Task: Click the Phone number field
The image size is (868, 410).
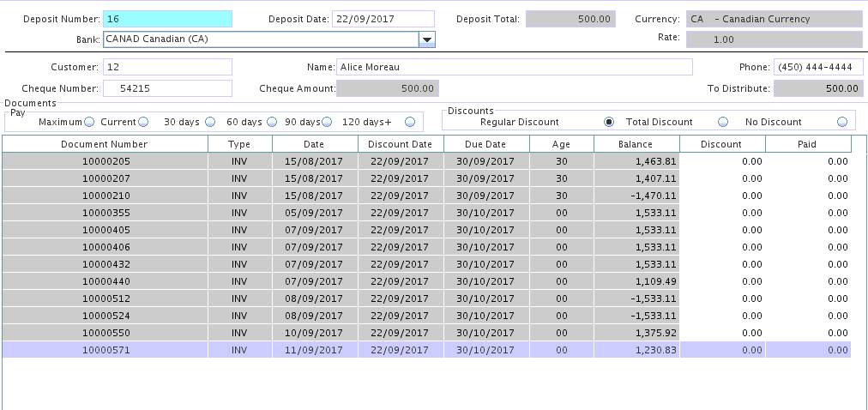Action: [x=817, y=67]
